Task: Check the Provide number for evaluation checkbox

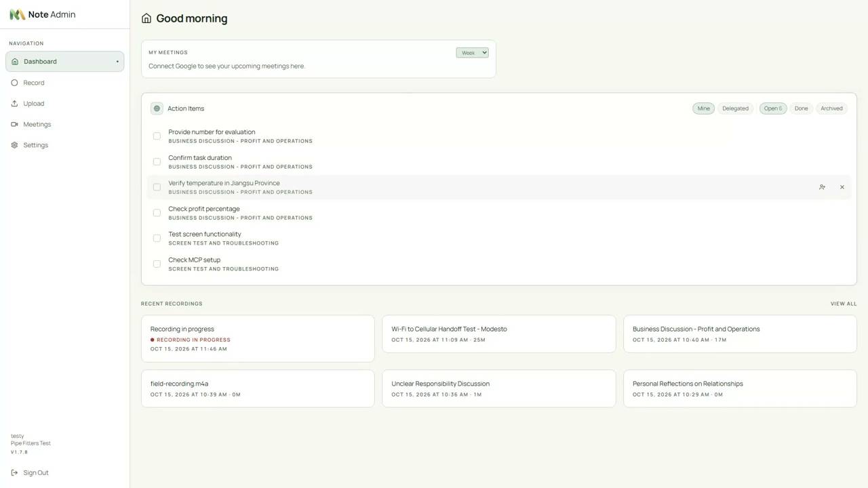Action: click(x=157, y=136)
